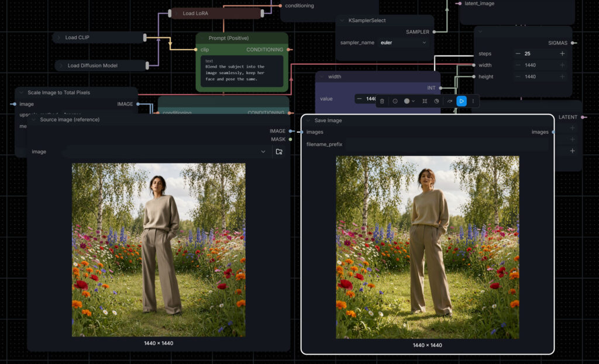Image resolution: width=599 pixels, height=364 pixels.
Task: Delete selected node with trash icon
Action: pyautogui.click(x=382, y=101)
